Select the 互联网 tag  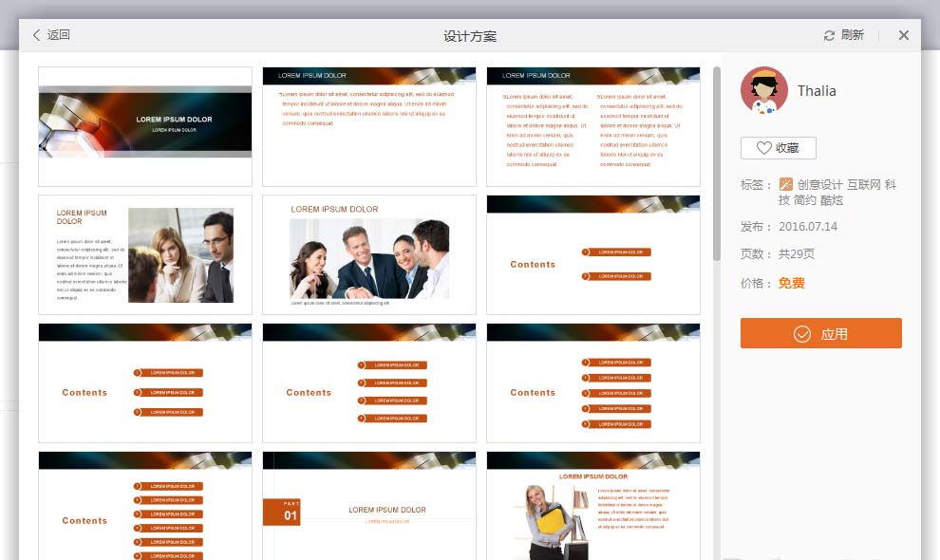point(863,185)
